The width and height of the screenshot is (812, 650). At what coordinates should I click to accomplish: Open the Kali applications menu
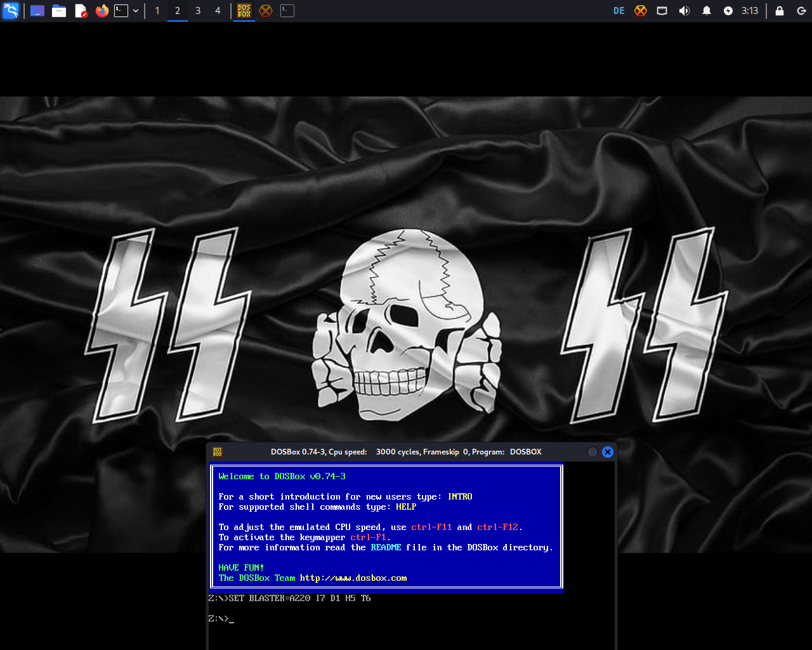(x=11, y=11)
